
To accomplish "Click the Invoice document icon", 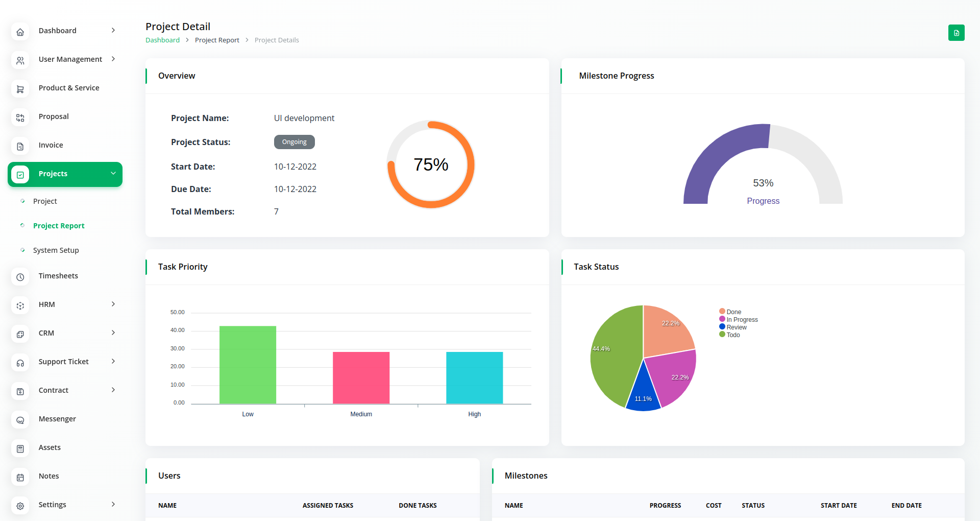I will [20, 147].
